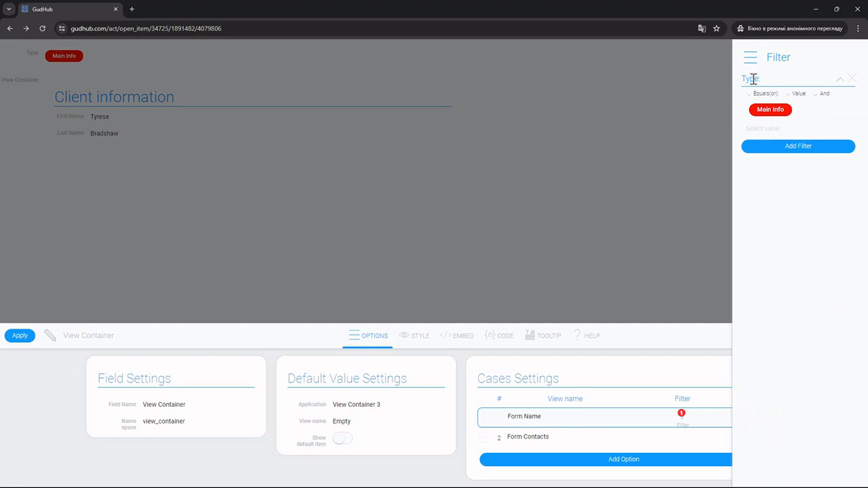Click the pencil edit icon beside View Container
This screenshot has width=868, height=488.
click(50, 336)
